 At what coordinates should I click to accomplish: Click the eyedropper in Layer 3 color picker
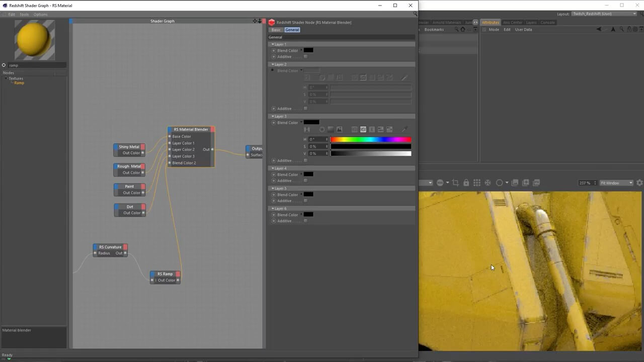(404, 130)
